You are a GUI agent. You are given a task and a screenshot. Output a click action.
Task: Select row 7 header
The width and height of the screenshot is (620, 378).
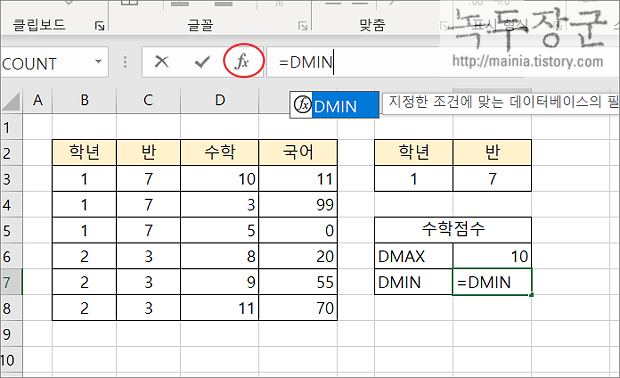(x=11, y=282)
